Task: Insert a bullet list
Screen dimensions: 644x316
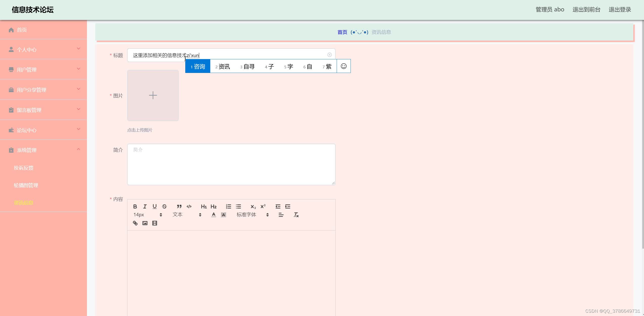Action: [x=238, y=206]
